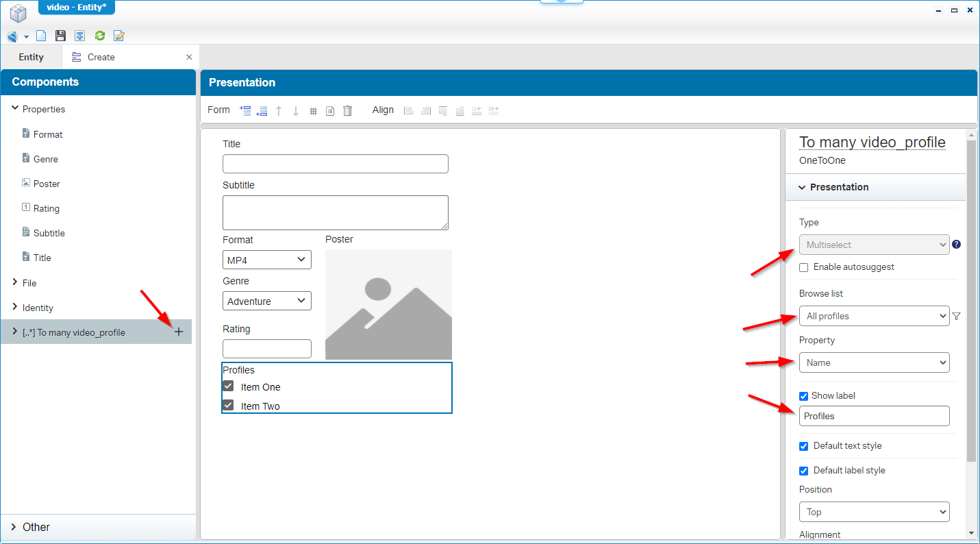
Task: Click the trash delete icon in Form toolbar
Action: (347, 110)
